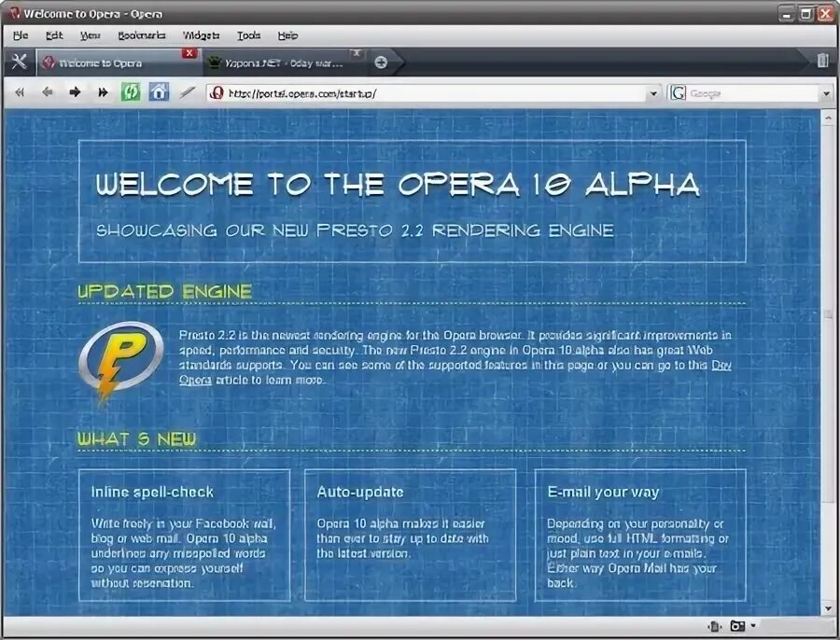The height and width of the screenshot is (640, 840).
Task: Open a new tab with the plus button
Action: pos(379,63)
